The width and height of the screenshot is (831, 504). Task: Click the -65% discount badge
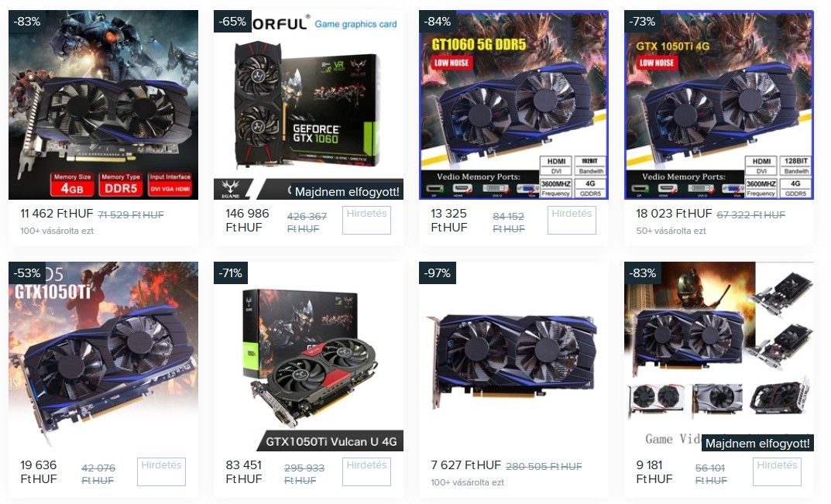click(x=232, y=22)
